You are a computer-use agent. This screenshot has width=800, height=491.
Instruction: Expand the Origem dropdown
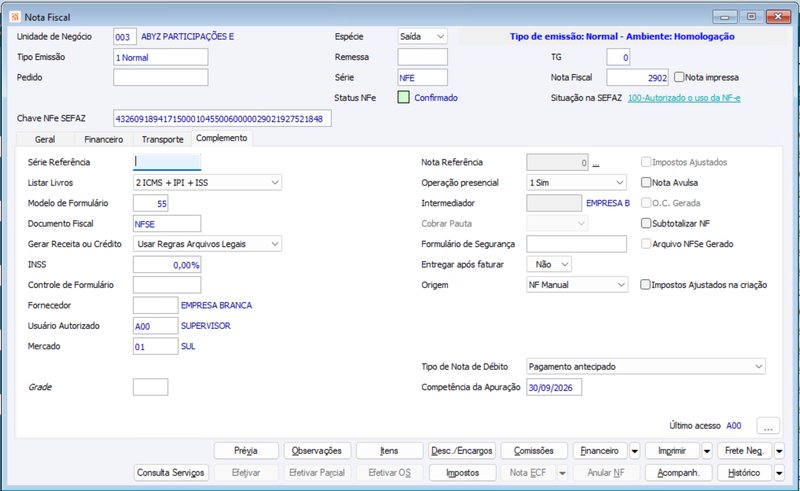[x=577, y=284]
